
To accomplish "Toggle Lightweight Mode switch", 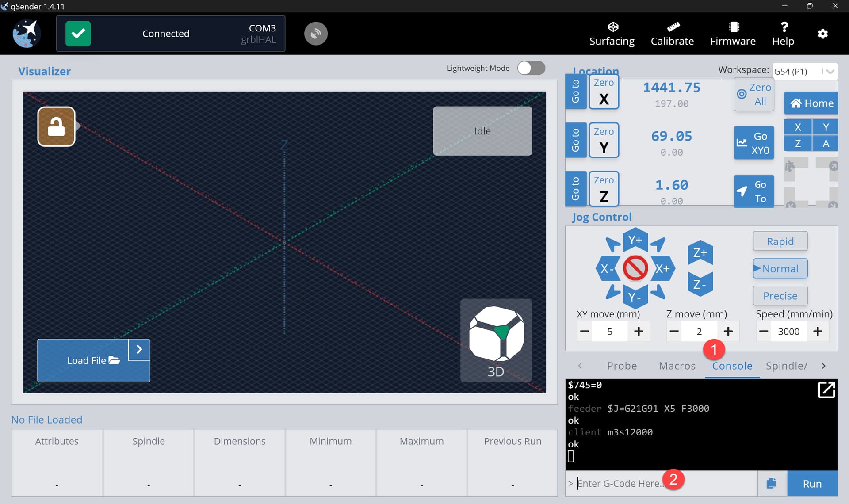I will click(531, 68).
